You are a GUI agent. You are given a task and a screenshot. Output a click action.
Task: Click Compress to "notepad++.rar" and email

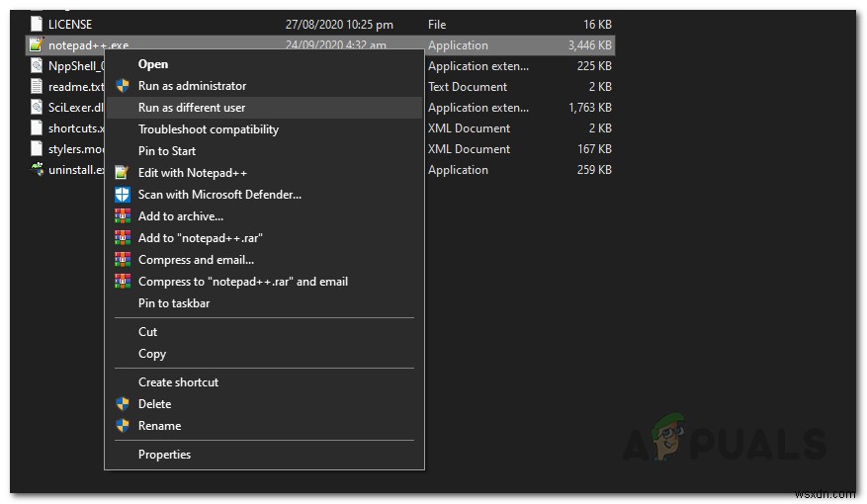(243, 282)
